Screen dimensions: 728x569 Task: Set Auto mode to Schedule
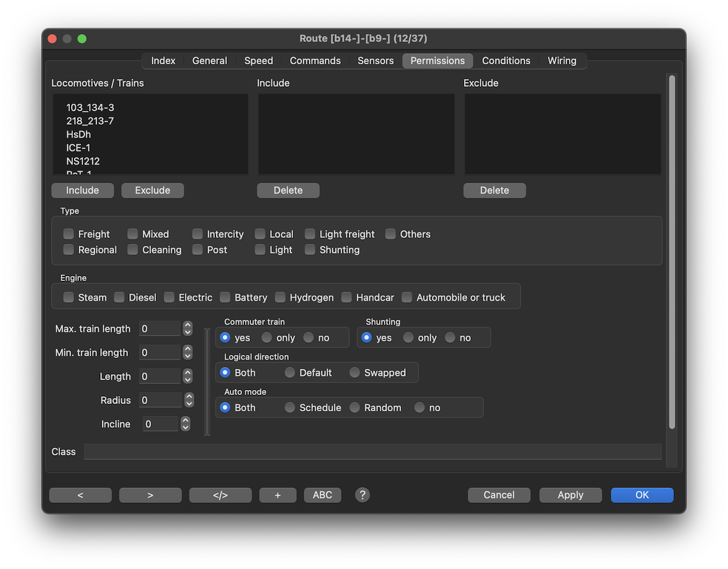(290, 408)
